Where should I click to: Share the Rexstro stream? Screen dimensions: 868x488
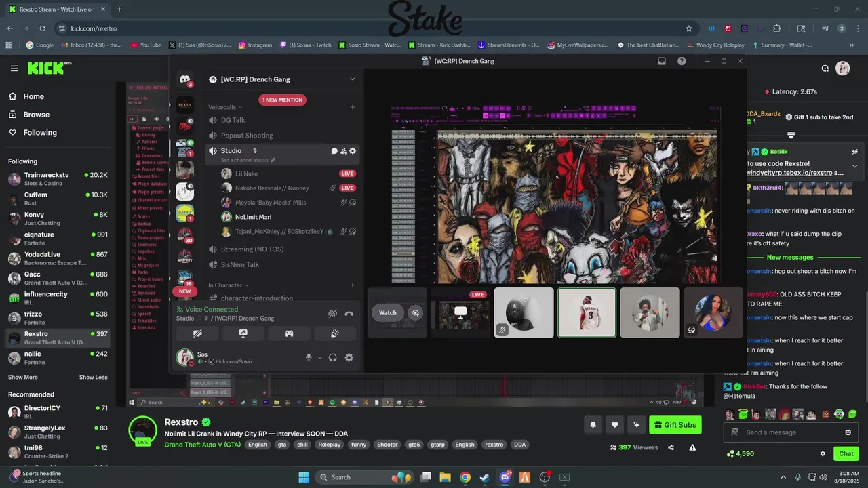(x=671, y=447)
